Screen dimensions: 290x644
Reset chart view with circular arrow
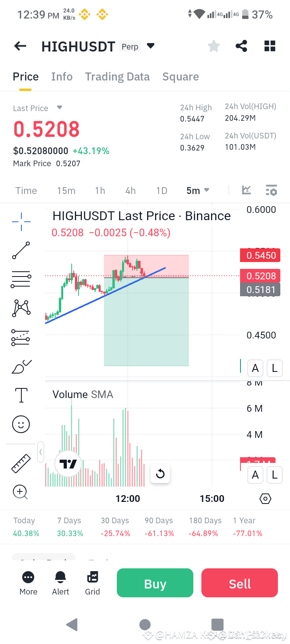coord(160,473)
